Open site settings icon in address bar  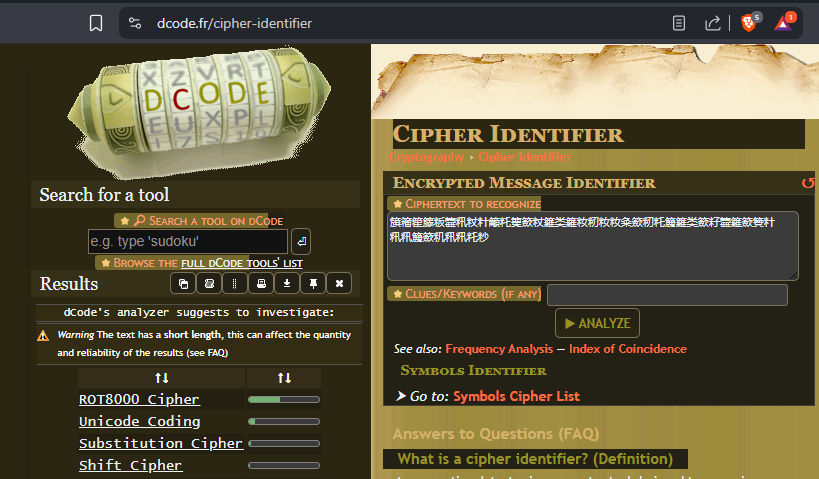tap(135, 23)
